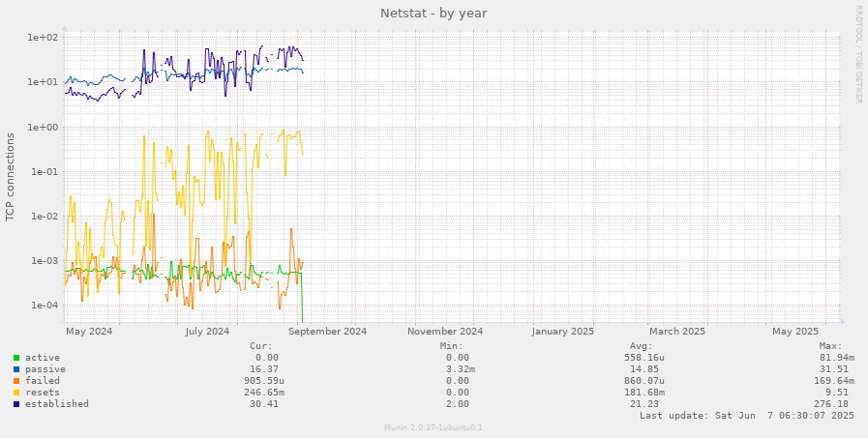Click the 'July 2024' x-axis label
Viewport: 868px width, 438px height.
coord(207,332)
